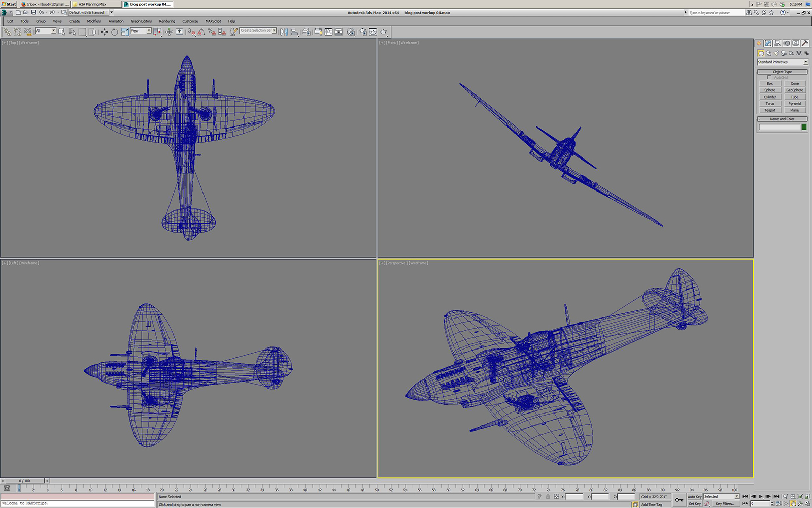This screenshot has height=508, width=812.
Task: Select the Mirror tool
Action: click(284, 31)
